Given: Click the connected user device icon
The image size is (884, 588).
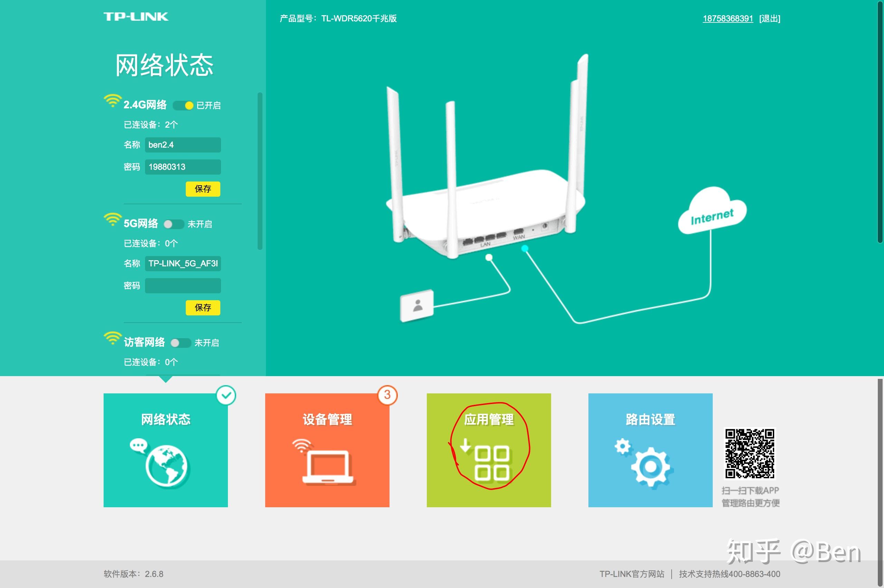Looking at the screenshot, I should (417, 306).
